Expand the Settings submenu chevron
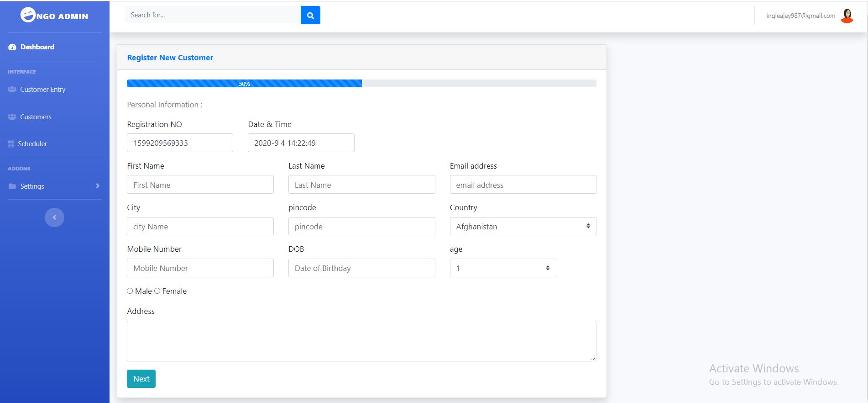 (x=97, y=186)
